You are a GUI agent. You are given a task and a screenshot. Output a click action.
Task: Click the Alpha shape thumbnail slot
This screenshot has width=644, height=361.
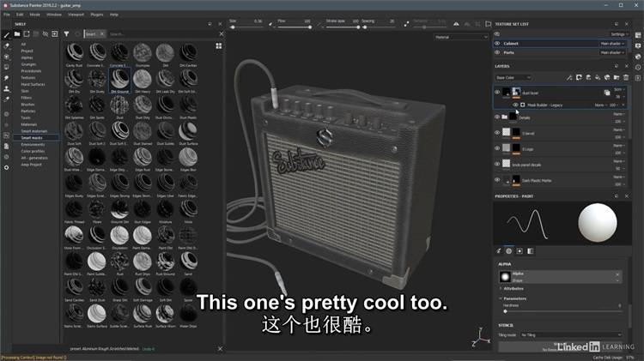tap(505, 277)
